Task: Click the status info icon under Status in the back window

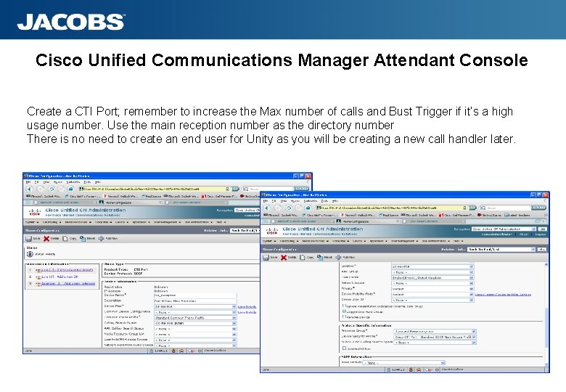Action: pos(30,254)
